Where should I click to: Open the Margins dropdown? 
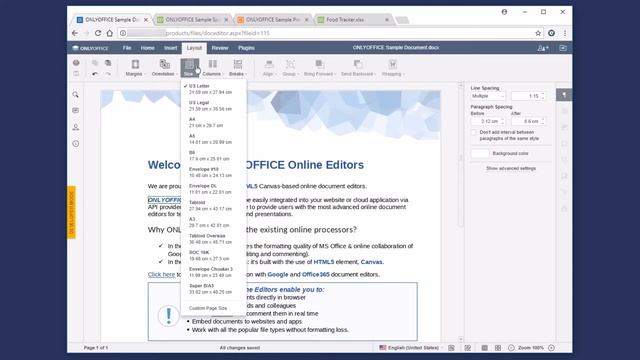point(135,68)
